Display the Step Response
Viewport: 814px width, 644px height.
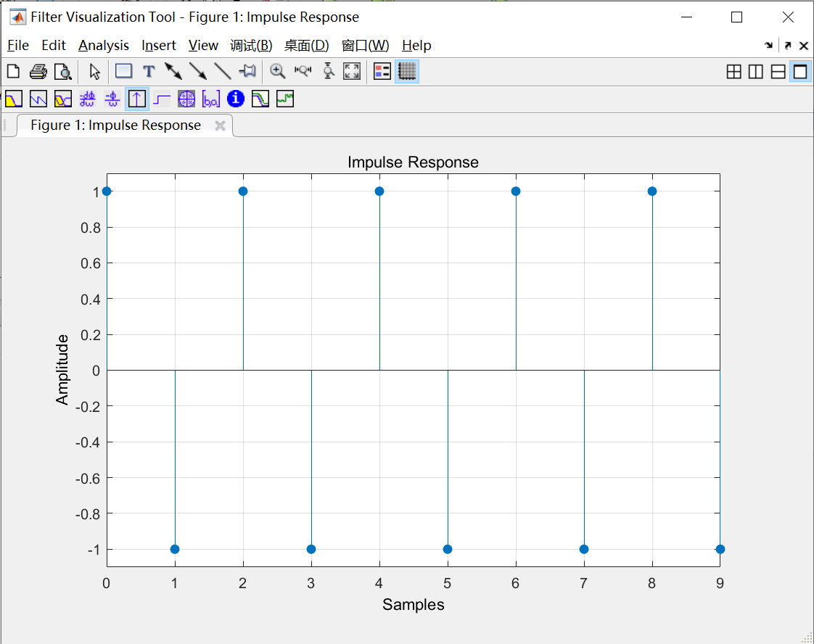click(161, 99)
